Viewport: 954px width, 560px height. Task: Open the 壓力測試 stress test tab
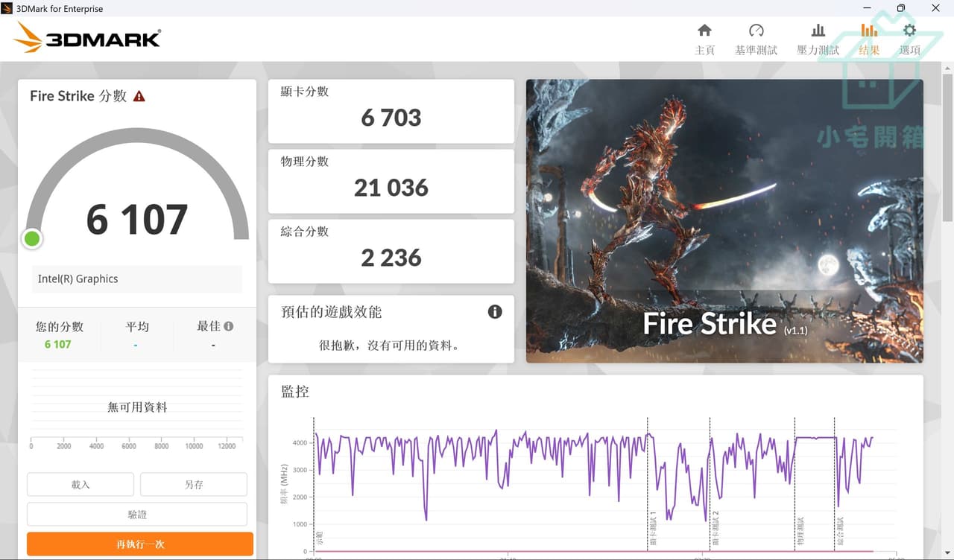[818, 39]
